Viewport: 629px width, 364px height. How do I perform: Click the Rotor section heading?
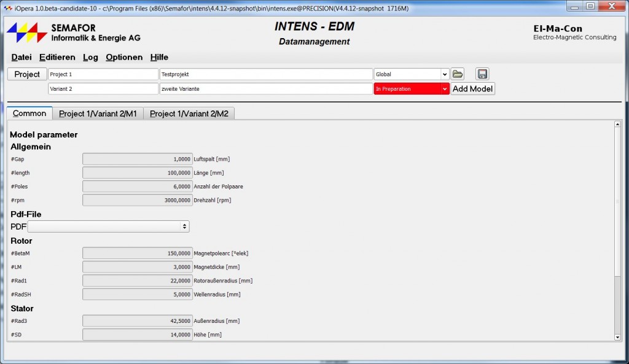(21, 241)
